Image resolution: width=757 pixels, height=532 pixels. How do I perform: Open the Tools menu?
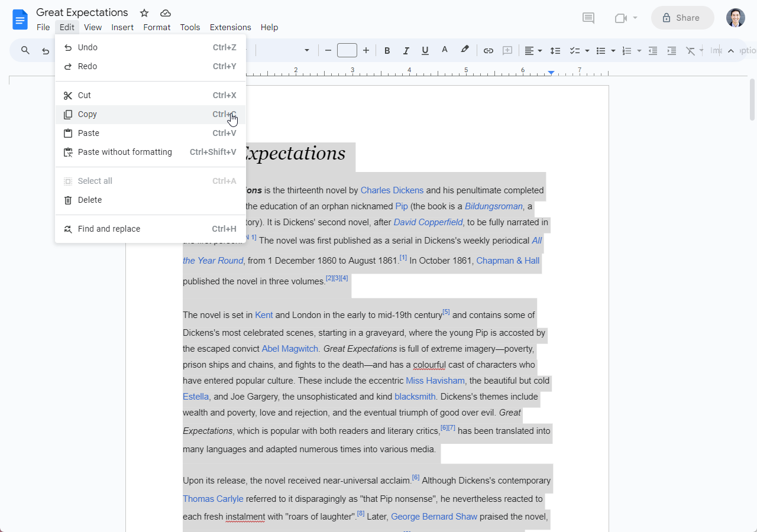(190, 27)
